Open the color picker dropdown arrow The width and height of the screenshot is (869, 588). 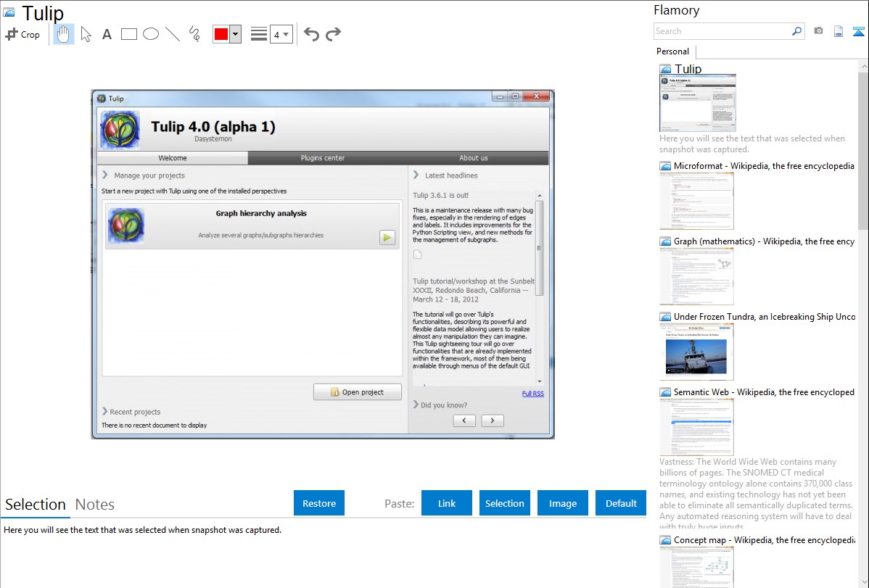tap(235, 34)
